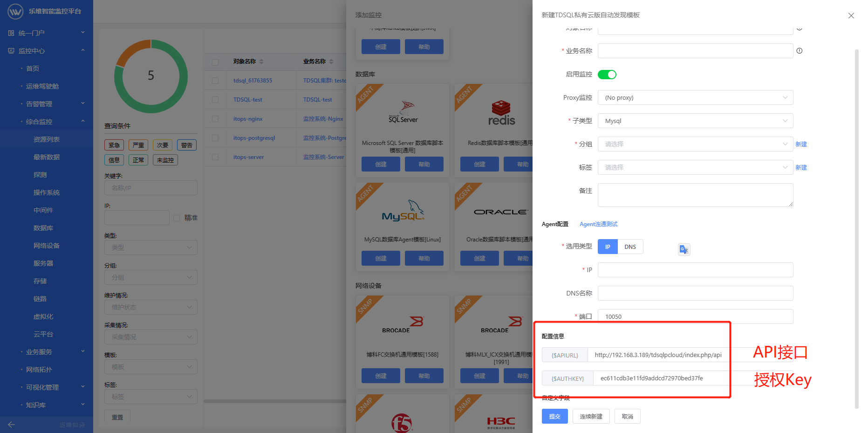Image resolution: width=868 pixels, height=433 pixels.
Task: Open the 采集情况 filter dropdown
Action: point(151,337)
